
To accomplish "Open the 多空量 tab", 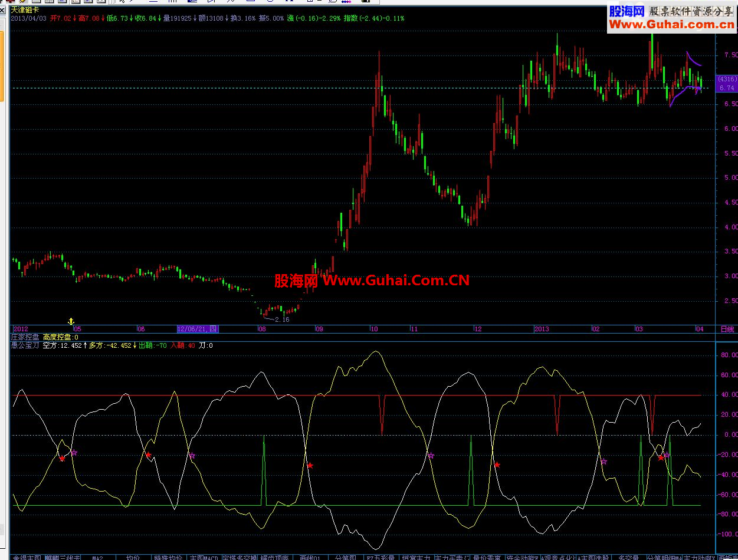I will click(628, 556).
